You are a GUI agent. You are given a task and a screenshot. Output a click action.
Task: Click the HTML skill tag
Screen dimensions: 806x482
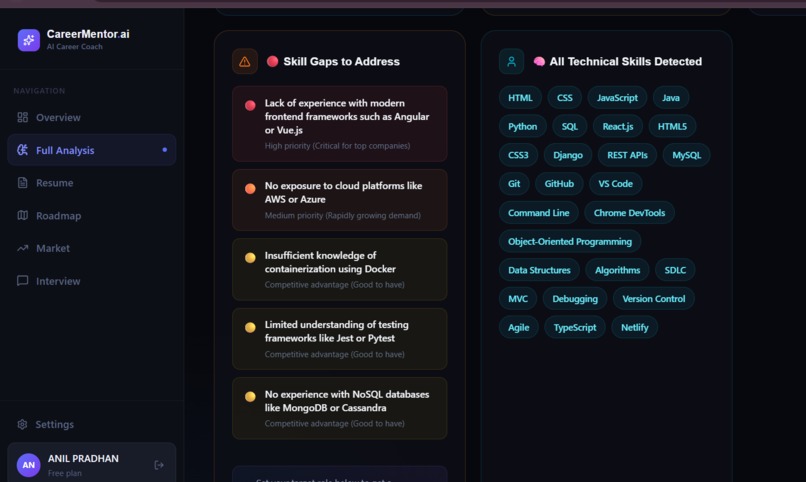coord(520,98)
